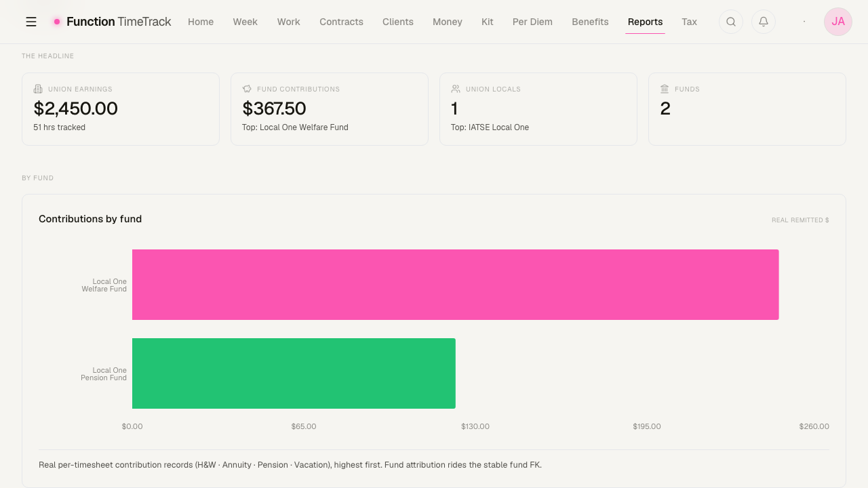Click the $195.00 axis tick label
This screenshot has height=488, width=868.
point(647,426)
